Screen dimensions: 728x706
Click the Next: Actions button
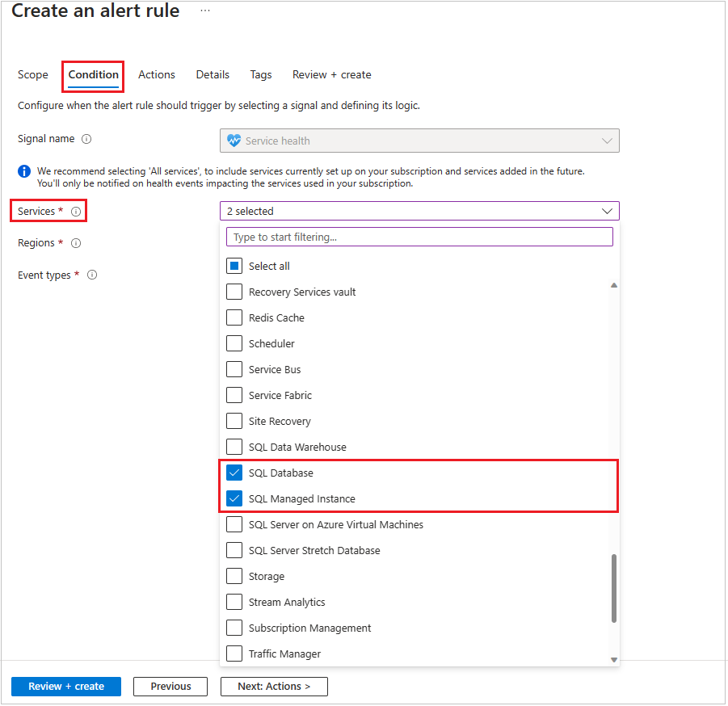273,686
